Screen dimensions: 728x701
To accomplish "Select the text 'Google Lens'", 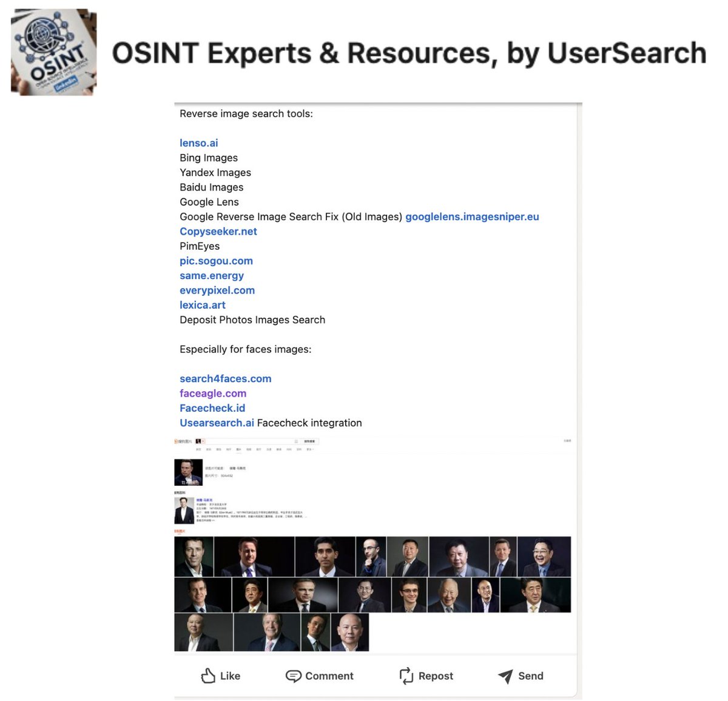I will coord(209,202).
